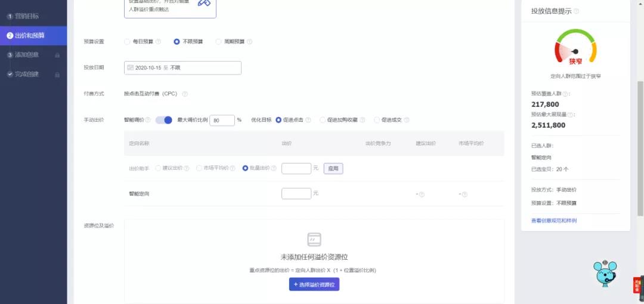Click the pen icon in top card
The height and width of the screenshot is (304, 644).
coord(204,3)
